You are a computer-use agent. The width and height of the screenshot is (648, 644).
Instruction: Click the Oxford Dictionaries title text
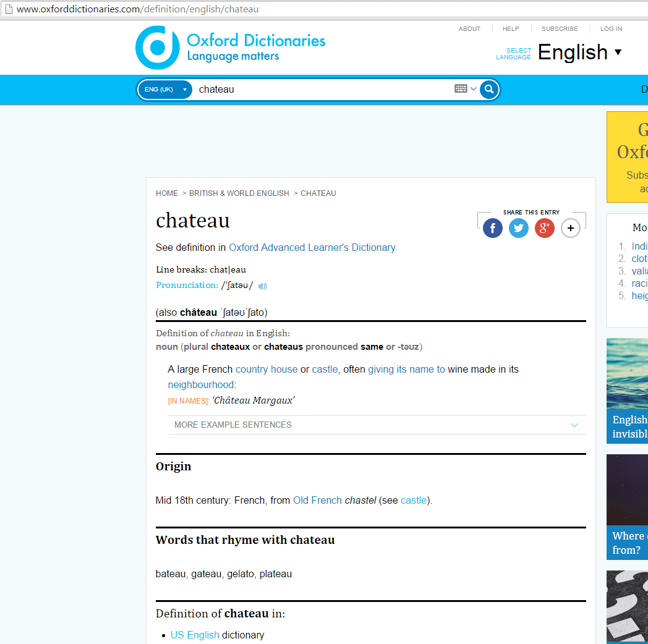tap(256, 41)
